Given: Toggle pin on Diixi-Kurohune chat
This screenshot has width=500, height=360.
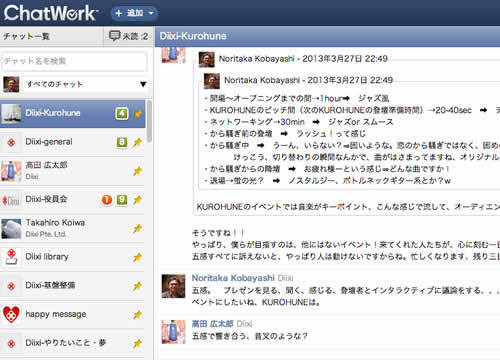Looking at the screenshot, I should tap(138, 114).
